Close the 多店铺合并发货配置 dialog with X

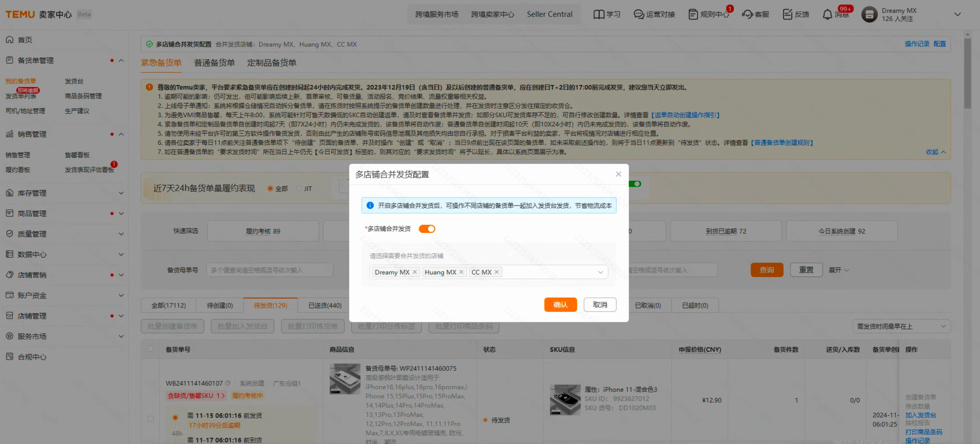click(618, 174)
